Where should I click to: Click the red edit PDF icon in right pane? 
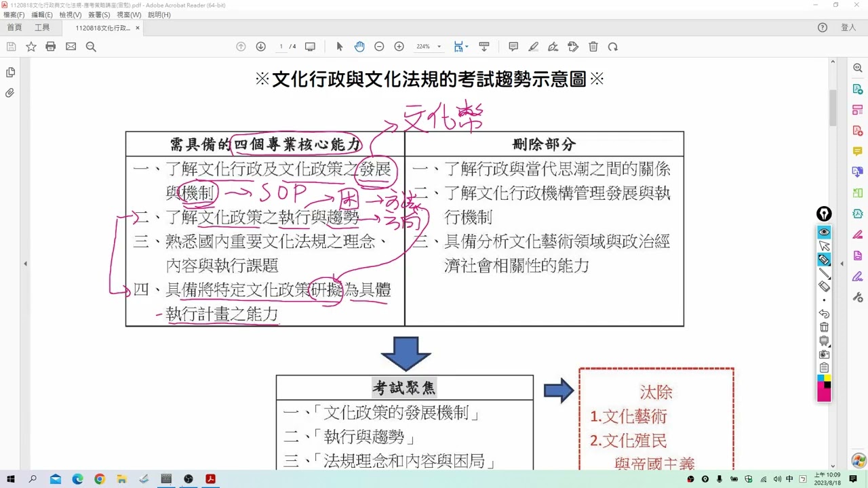coord(857,110)
